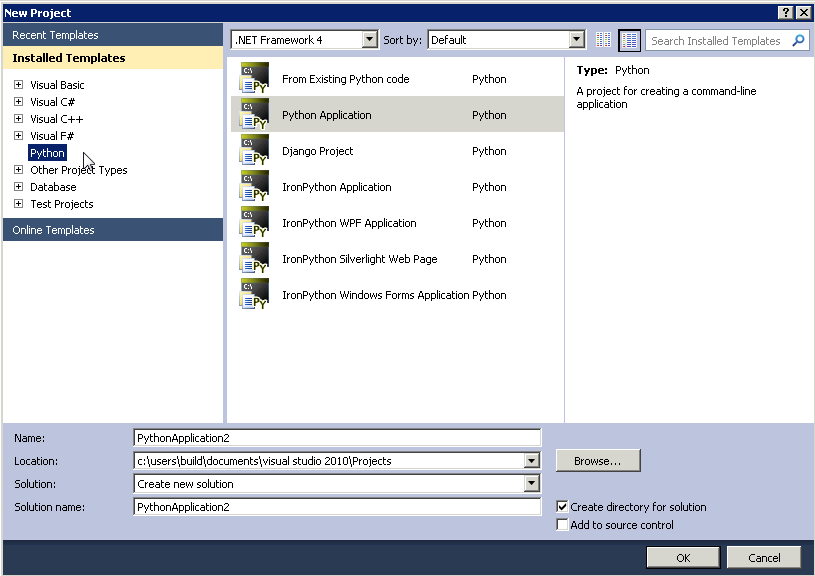Select the Django Project template name
Screen dimensions: 815x576
point(318,151)
